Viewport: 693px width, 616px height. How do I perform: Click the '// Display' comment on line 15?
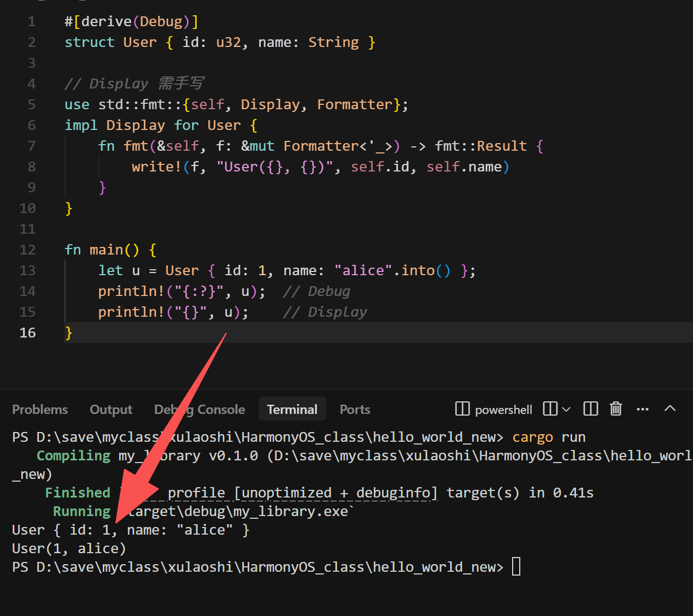coord(325,312)
